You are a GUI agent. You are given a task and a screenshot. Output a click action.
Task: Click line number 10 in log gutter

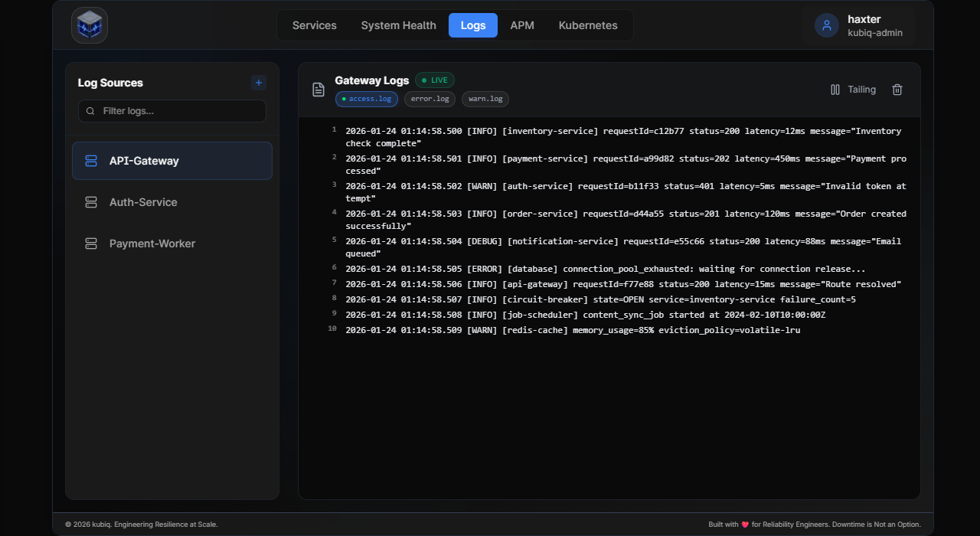pos(332,328)
